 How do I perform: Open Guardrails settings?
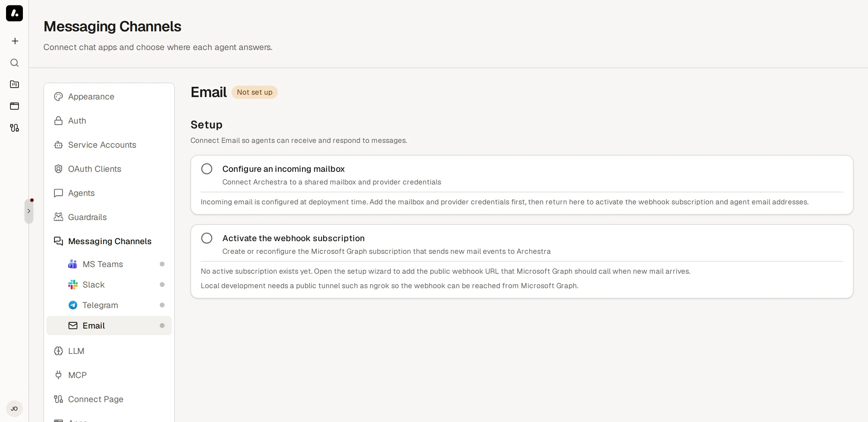pos(109,217)
